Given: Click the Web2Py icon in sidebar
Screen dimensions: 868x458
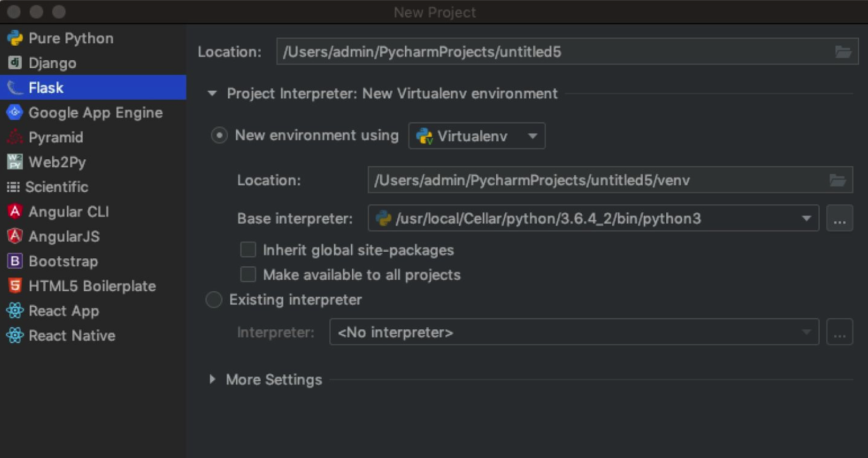Looking at the screenshot, I should pos(15,162).
